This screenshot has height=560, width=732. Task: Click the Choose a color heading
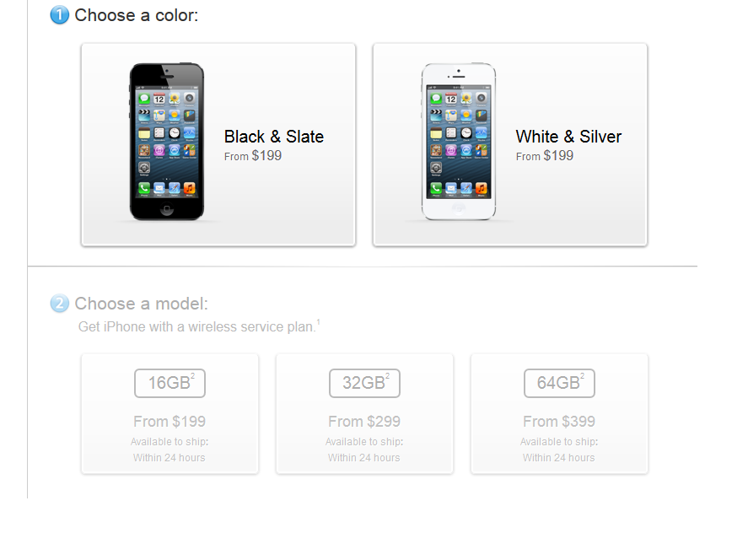click(x=137, y=15)
